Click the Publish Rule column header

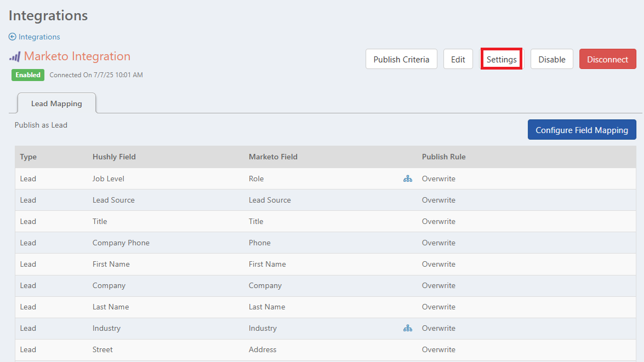[443, 157]
